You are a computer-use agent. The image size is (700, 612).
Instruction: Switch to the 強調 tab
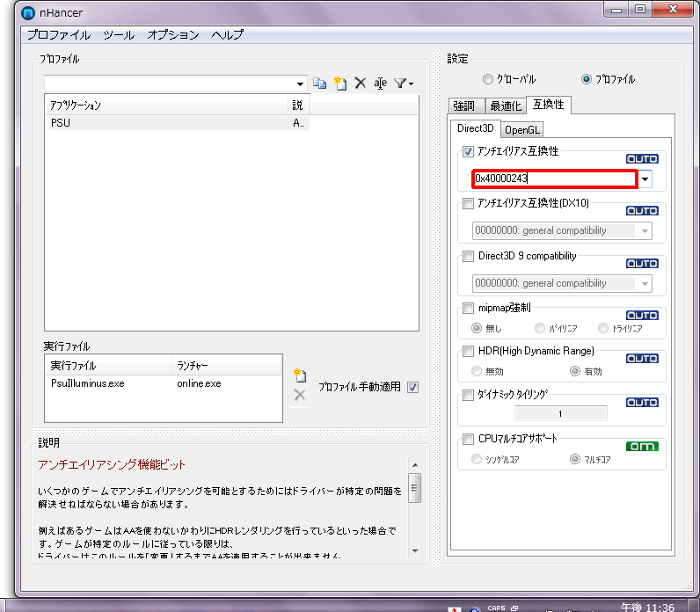[x=464, y=106]
